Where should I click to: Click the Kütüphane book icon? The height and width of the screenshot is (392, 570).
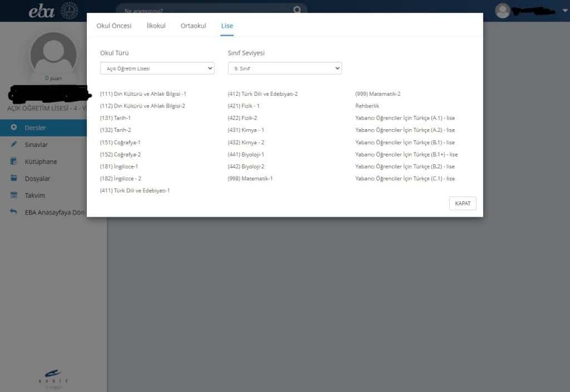14,161
